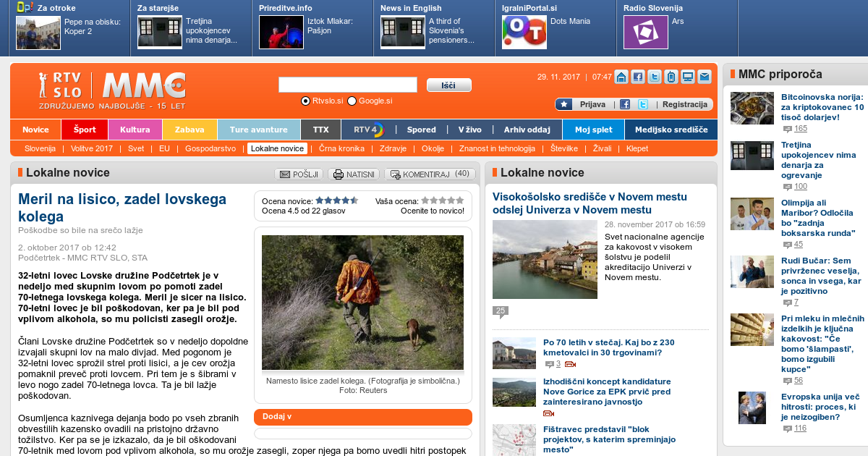Screen dimensions: 868x456
Task: Click the home icon in the header
Action: coord(621,77)
